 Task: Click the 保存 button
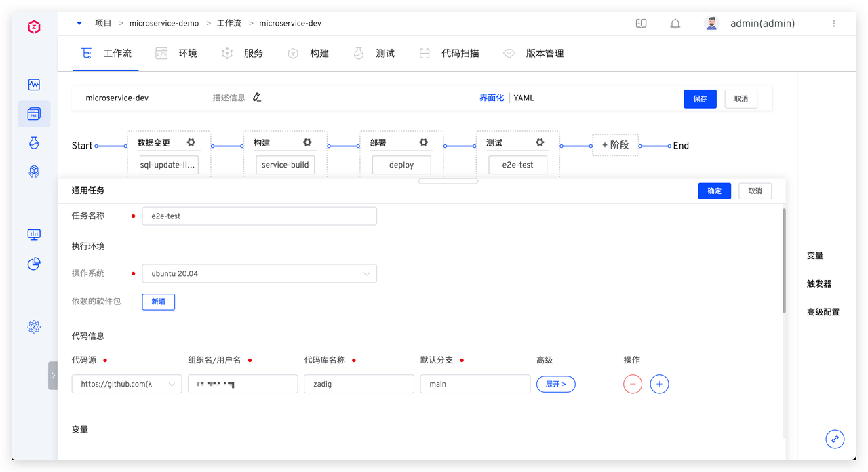700,98
